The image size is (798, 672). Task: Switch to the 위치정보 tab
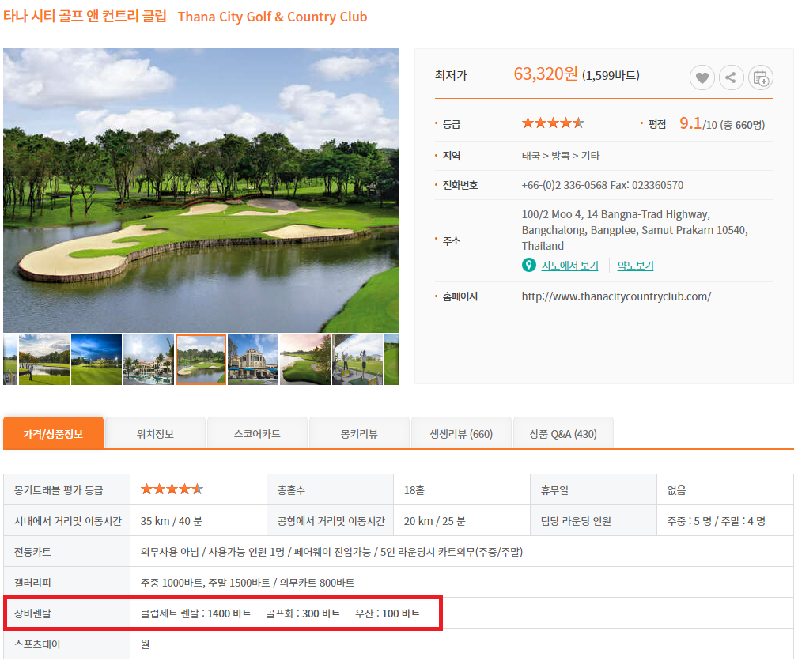click(x=155, y=433)
